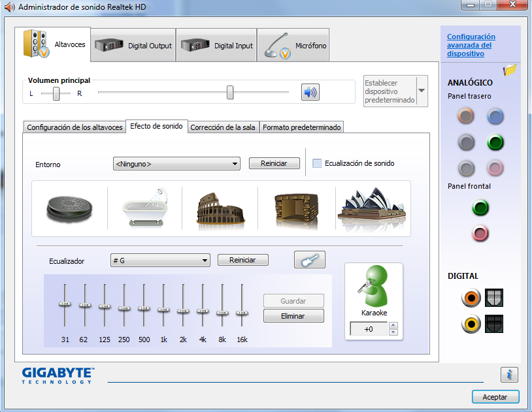
Task: Switch to the Digital Input tab
Action: click(x=216, y=46)
